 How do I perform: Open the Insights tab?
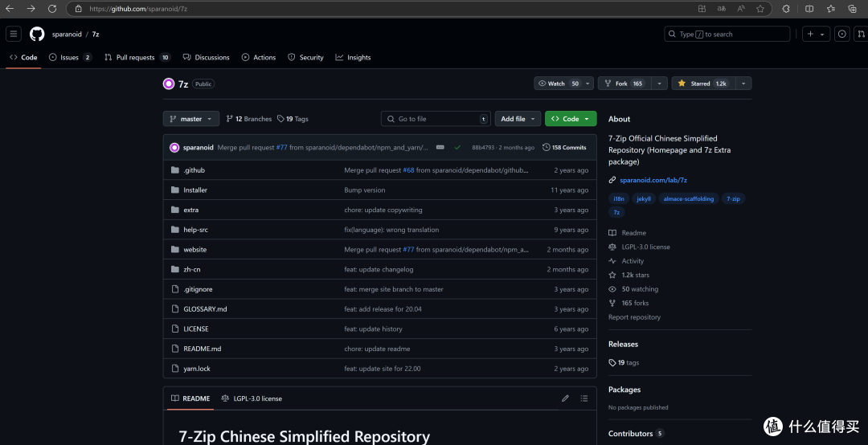[353, 58]
